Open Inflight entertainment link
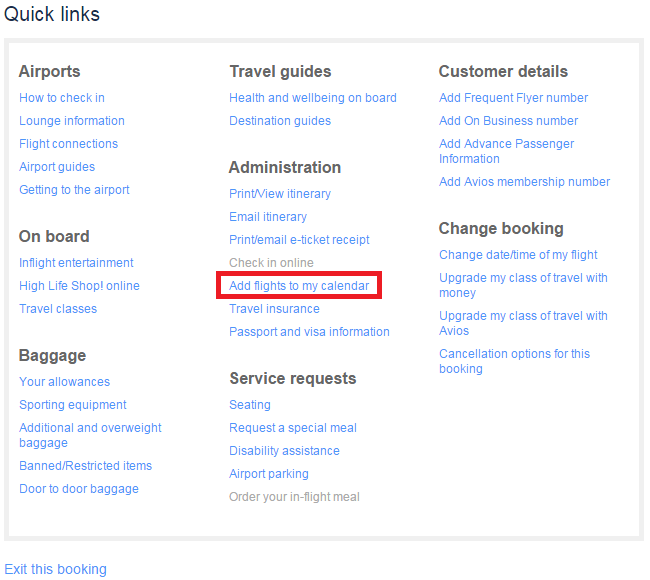 click(x=76, y=263)
